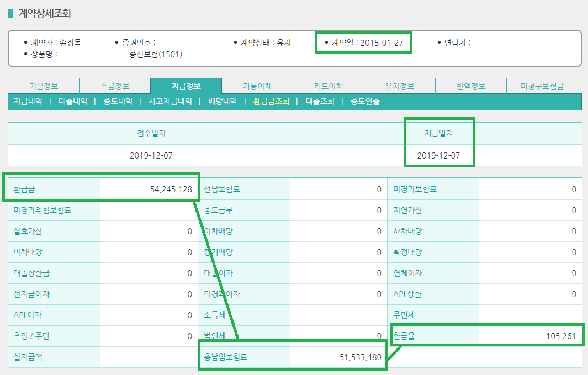Click the 미경과보험료 label
This screenshot has height=375, width=588.
415,189
